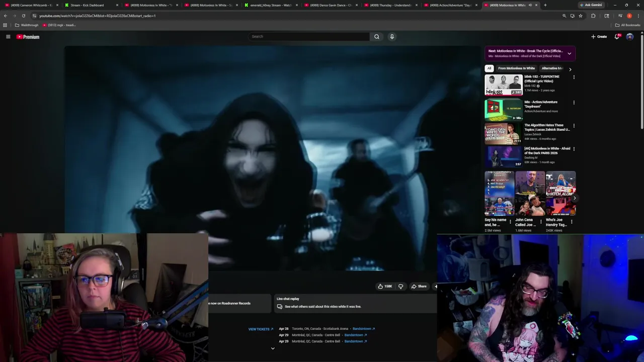This screenshot has width=644, height=362.
Task: Like the video with thumbs up
Action: [x=385, y=287]
